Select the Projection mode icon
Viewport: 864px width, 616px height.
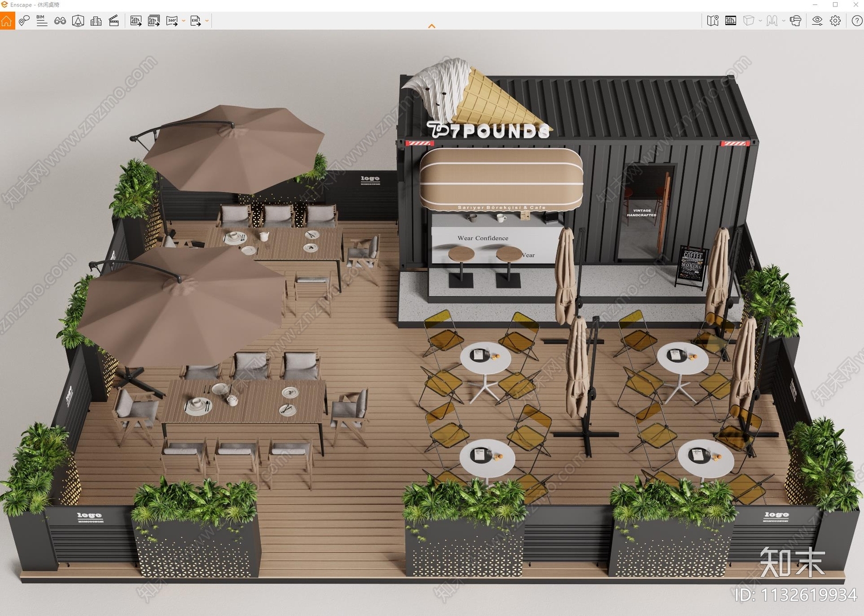pos(772,21)
